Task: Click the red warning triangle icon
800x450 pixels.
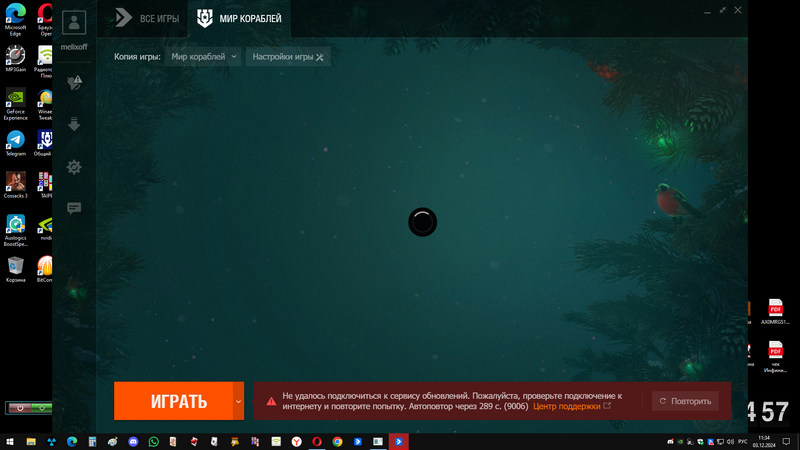Action: [x=271, y=401]
